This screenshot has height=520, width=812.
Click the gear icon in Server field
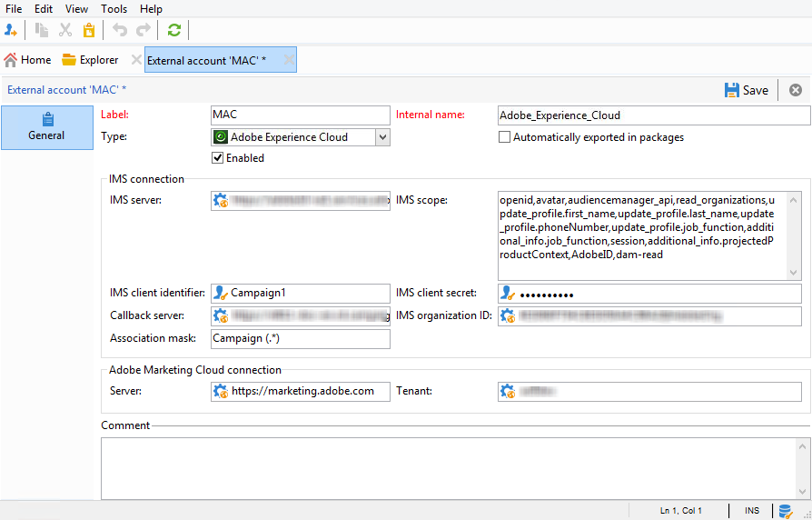click(221, 392)
